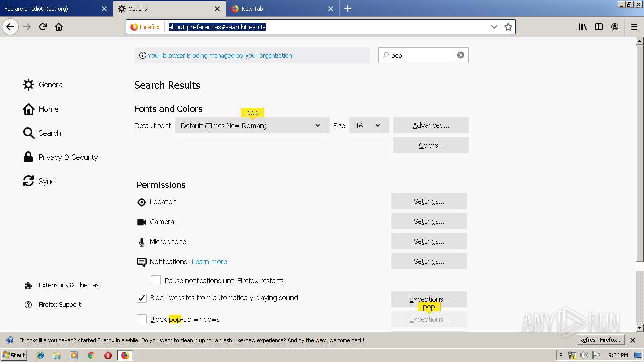Open Firefox Support link
Viewport: 644px width, 362px height.
click(53, 304)
